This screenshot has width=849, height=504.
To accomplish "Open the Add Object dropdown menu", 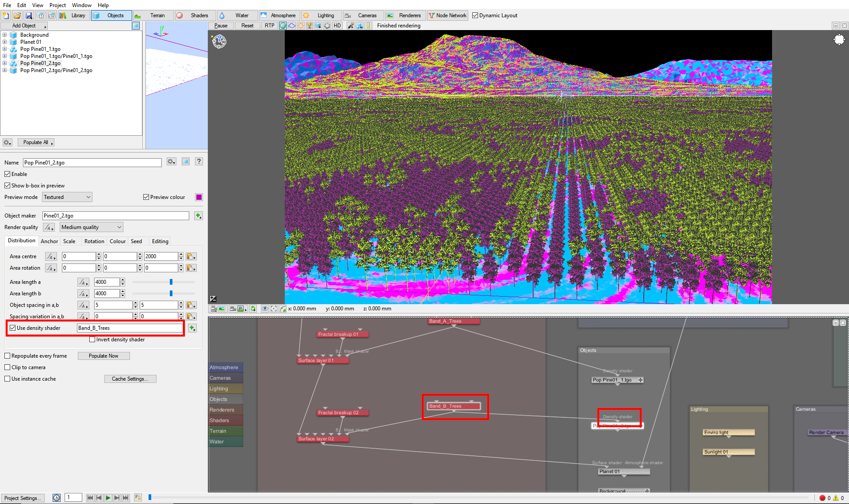I will pos(24,26).
